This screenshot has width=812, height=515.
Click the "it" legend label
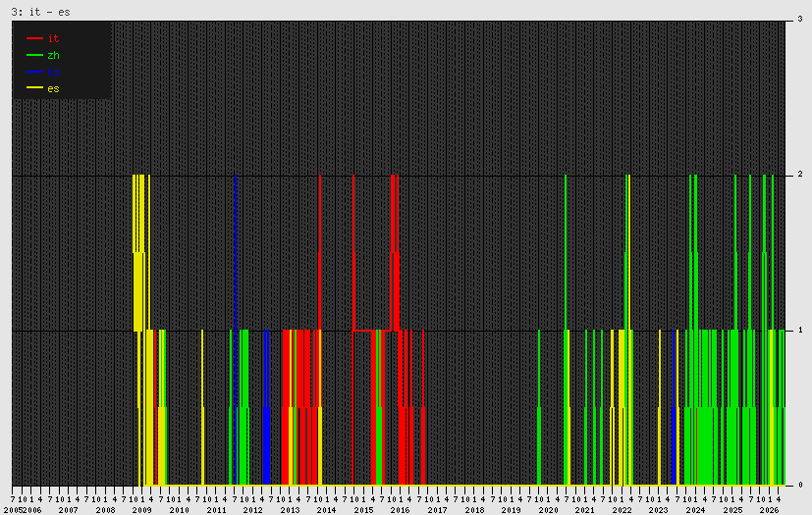tap(53, 38)
